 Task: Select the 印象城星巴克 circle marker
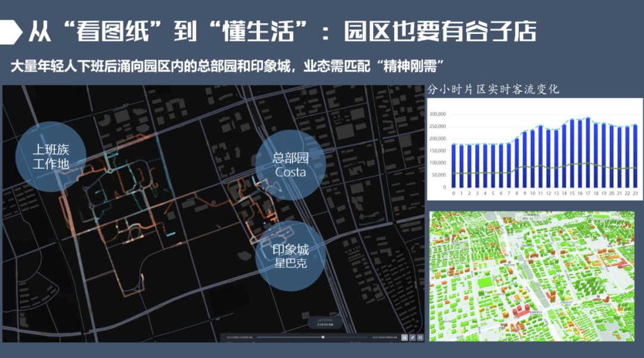coord(290,256)
